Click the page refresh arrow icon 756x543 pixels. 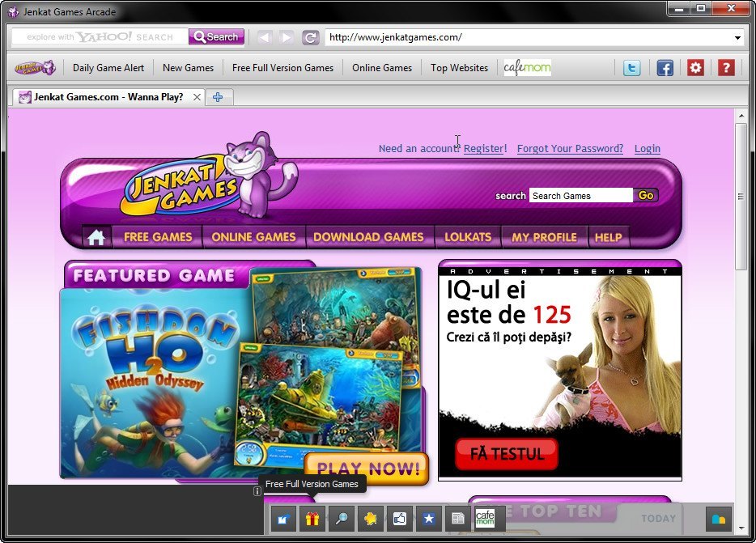[x=312, y=36]
